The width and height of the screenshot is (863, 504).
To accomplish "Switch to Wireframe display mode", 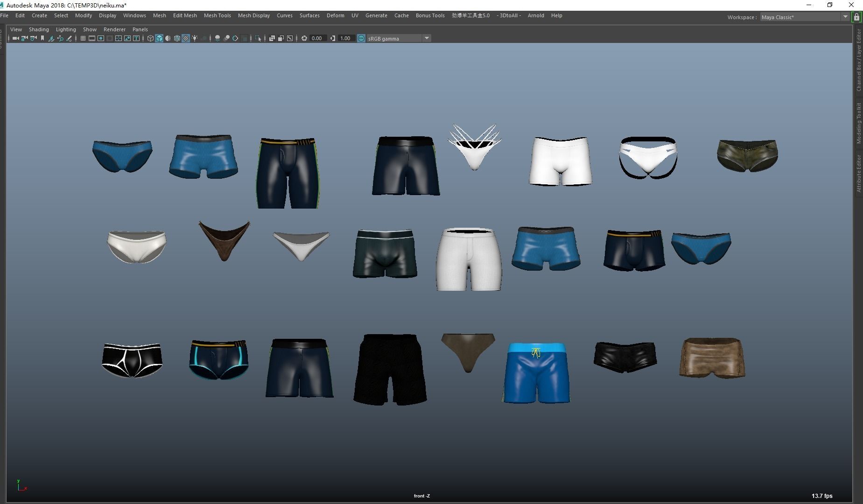I will (x=150, y=38).
